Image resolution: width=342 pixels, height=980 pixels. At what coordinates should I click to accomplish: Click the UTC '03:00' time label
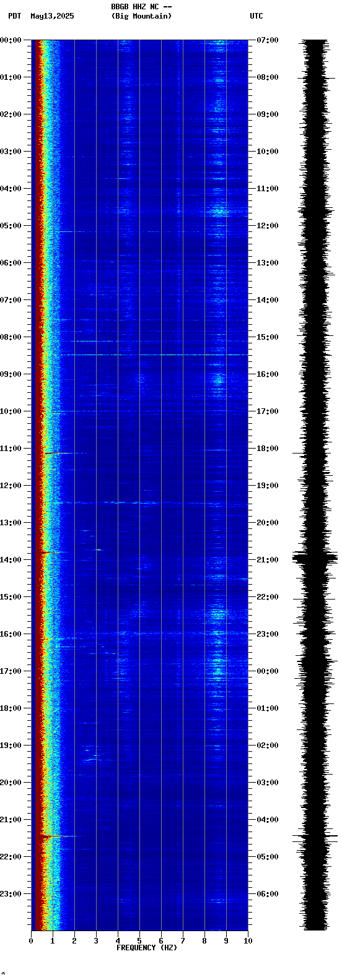tap(268, 783)
